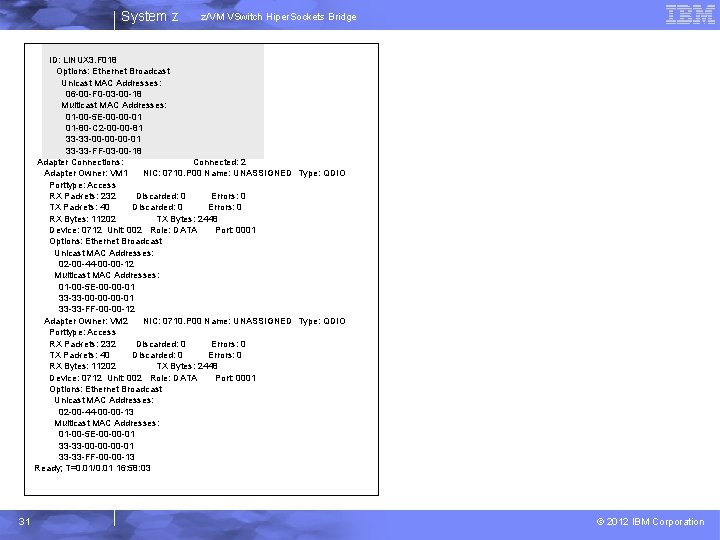Click 'Role: DATA' under VM2
720x540 pixels.
(174, 378)
